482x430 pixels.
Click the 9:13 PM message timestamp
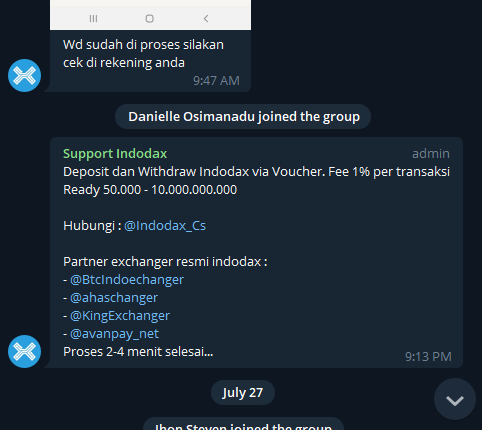point(428,357)
